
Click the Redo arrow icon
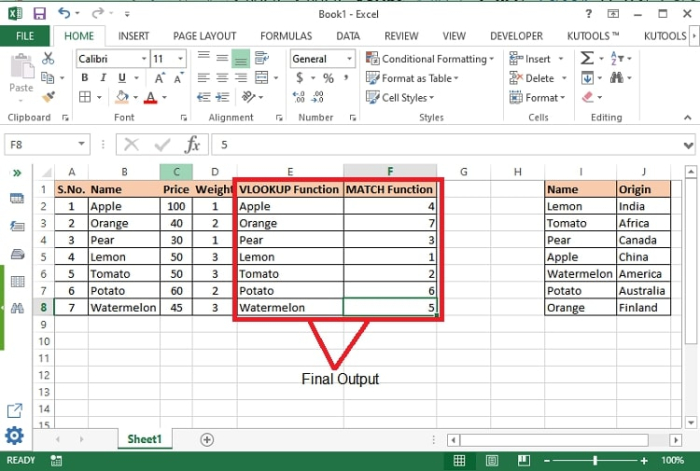97,14
